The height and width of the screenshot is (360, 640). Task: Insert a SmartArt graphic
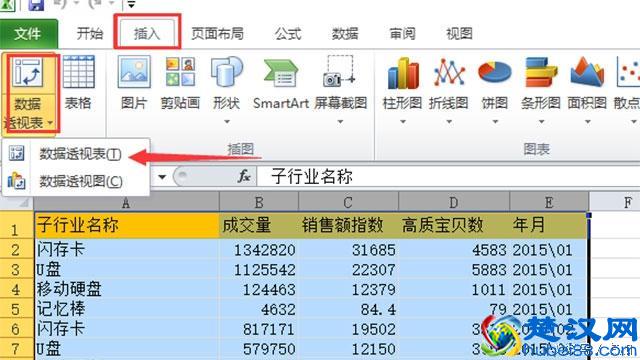[x=281, y=84]
